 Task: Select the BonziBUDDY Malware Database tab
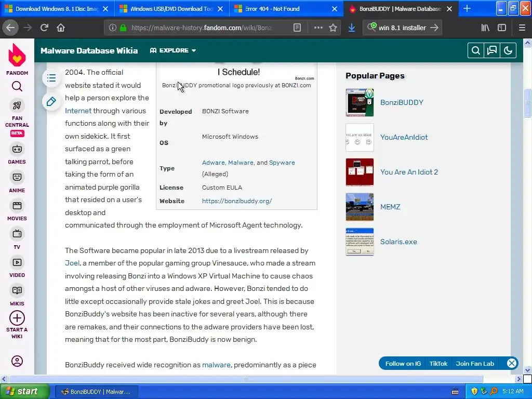(401, 9)
